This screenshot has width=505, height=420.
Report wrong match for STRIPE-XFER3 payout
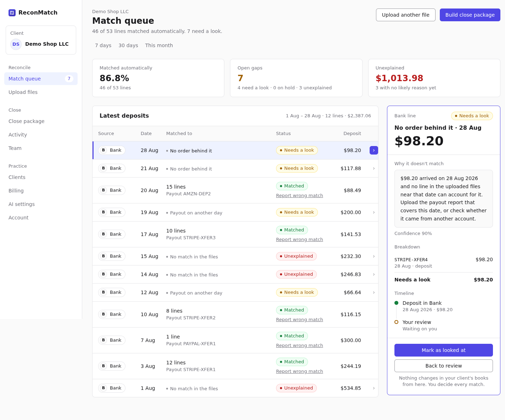point(299,240)
